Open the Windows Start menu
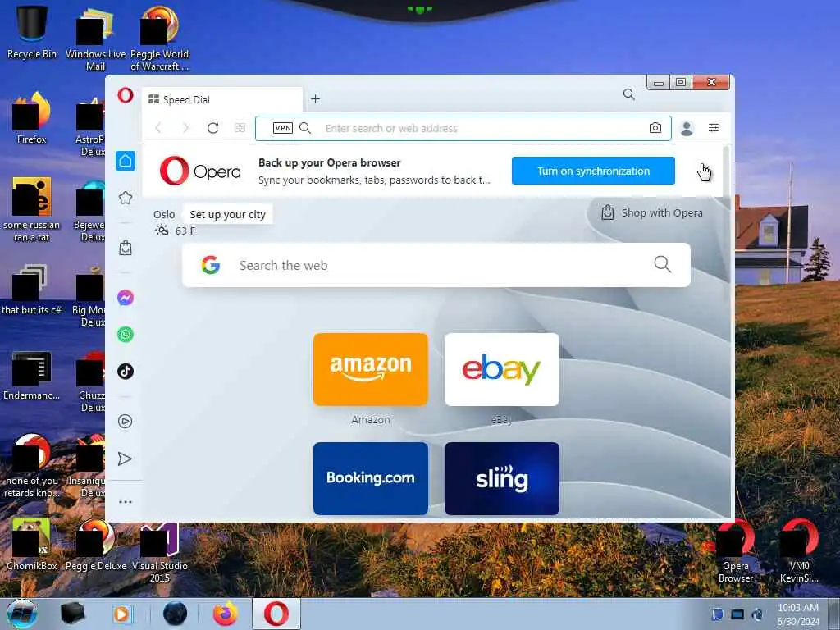The image size is (840, 630). 22,614
